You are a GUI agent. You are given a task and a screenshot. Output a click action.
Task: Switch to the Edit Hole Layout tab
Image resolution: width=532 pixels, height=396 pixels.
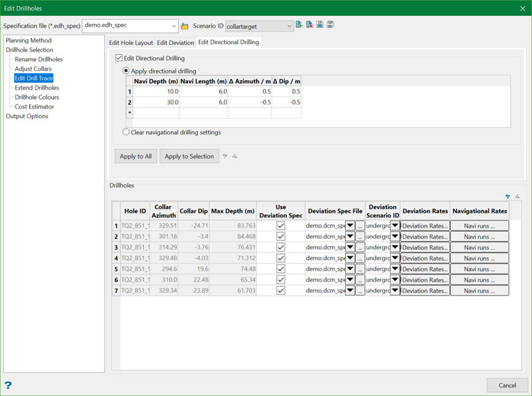pyautogui.click(x=131, y=43)
